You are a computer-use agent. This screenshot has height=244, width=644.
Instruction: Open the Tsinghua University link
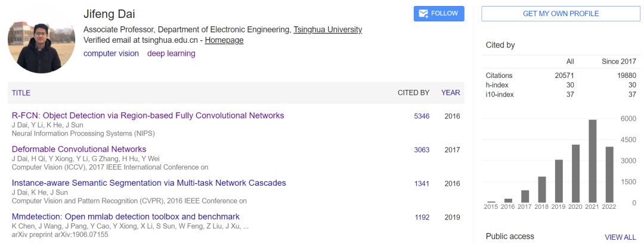[327, 30]
